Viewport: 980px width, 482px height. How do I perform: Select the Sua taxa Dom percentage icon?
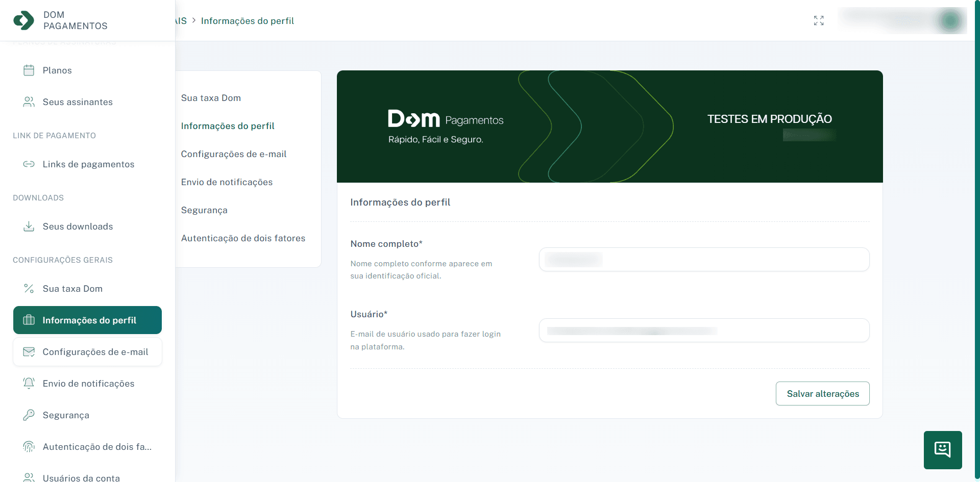pos(29,288)
